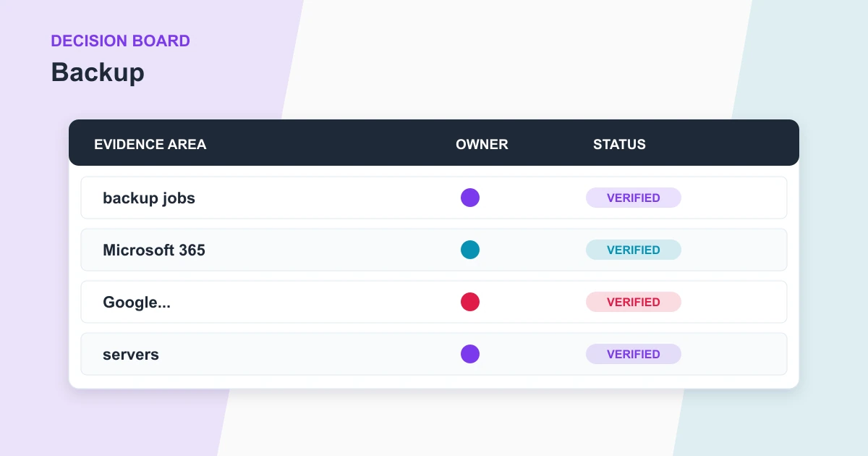Viewport: 868px width, 456px height.
Task: Select the VERIFIED badge for backup jobs
Action: [x=634, y=198]
